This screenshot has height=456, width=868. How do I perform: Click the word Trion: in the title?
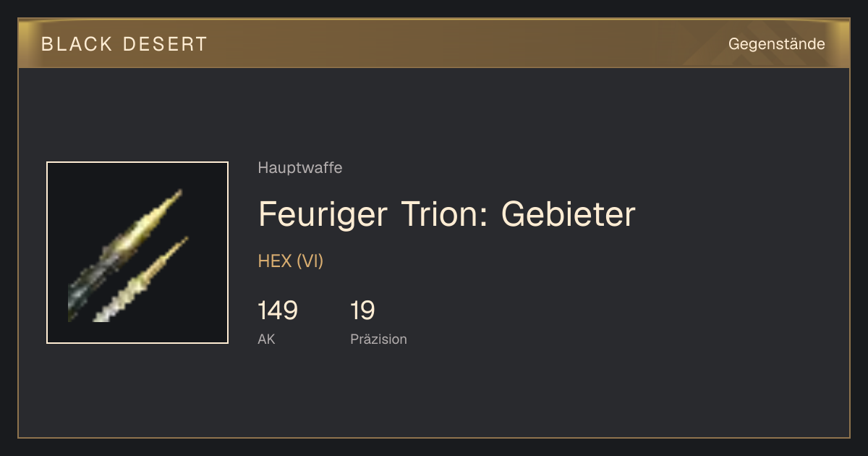(x=443, y=214)
